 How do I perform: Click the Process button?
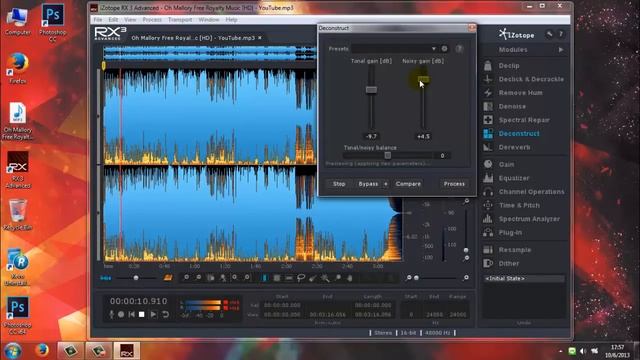[x=454, y=184]
